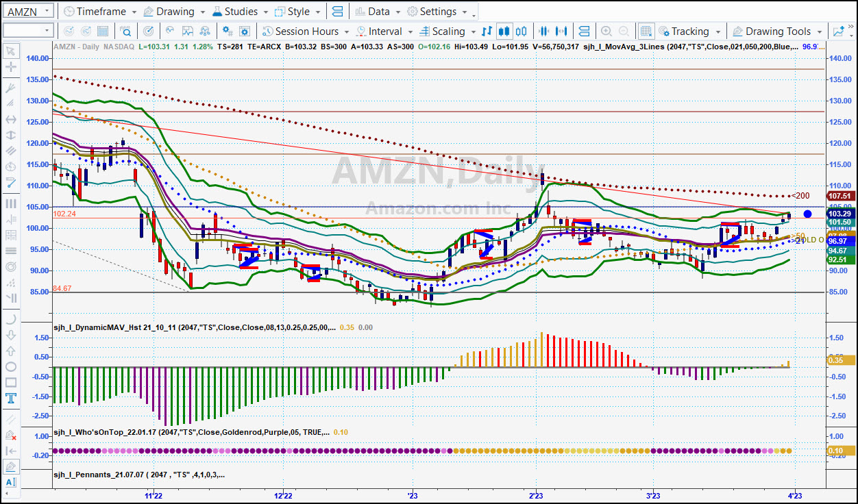Toggle the pen drawing mode in sidebar
This screenshot has width=858, height=504.
point(10,467)
